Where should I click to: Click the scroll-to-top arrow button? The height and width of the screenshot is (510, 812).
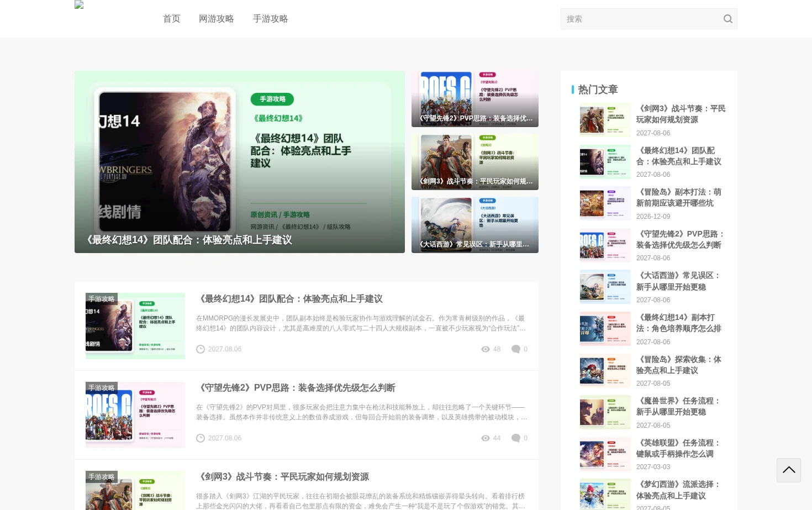click(789, 470)
